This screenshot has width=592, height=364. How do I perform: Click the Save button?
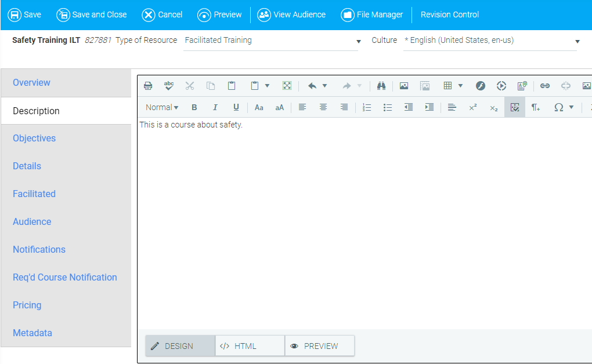24,14
